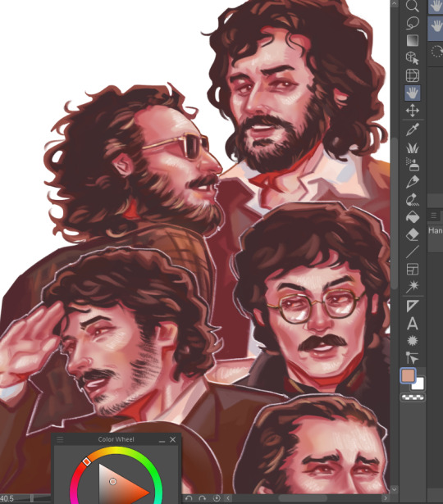Image resolution: width=443 pixels, height=504 pixels.
Task: Select the Gradient tool
Action: (x=412, y=40)
